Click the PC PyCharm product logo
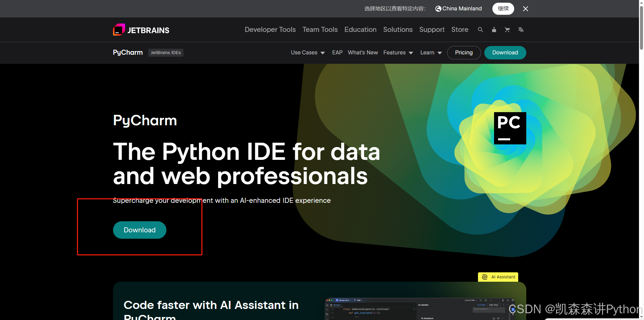644x320 pixels. [510, 128]
